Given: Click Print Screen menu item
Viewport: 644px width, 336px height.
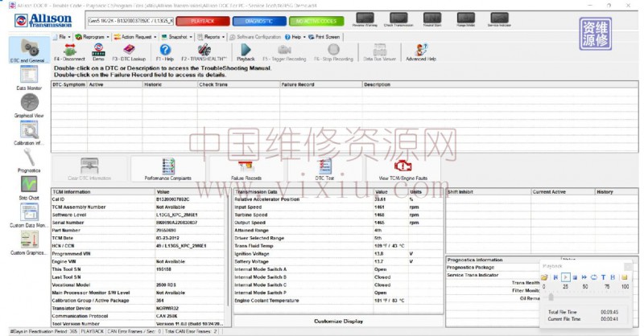Looking at the screenshot, I should tap(324, 37).
